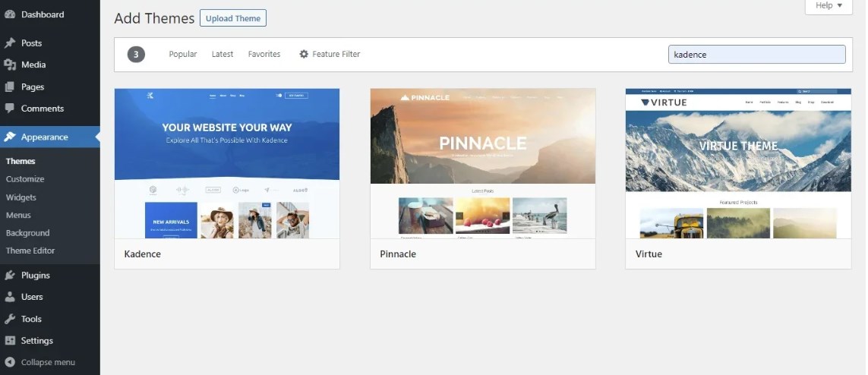This screenshot has width=868, height=375.
Task: Click the Media library icon
Action: point(9,65)
